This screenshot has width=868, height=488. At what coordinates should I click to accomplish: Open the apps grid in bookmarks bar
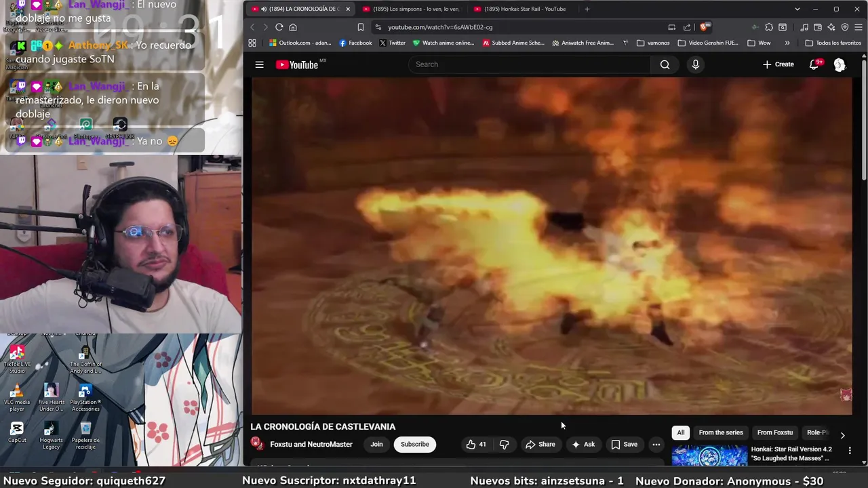(x=252, y=43)
